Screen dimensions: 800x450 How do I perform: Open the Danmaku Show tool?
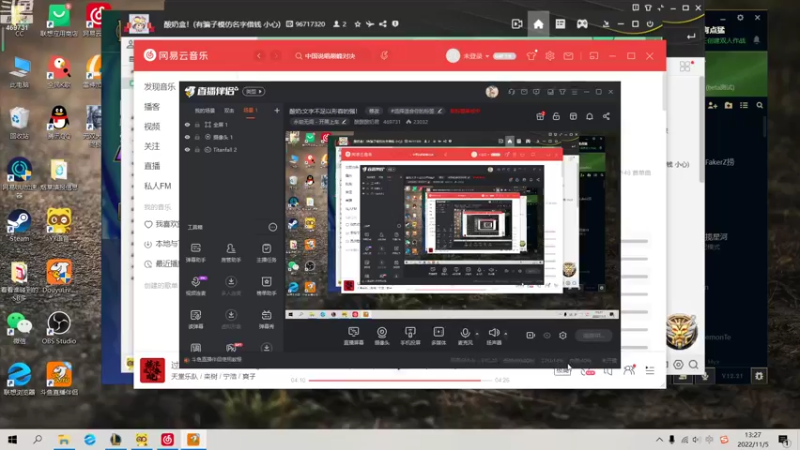[x=266, y=319]
